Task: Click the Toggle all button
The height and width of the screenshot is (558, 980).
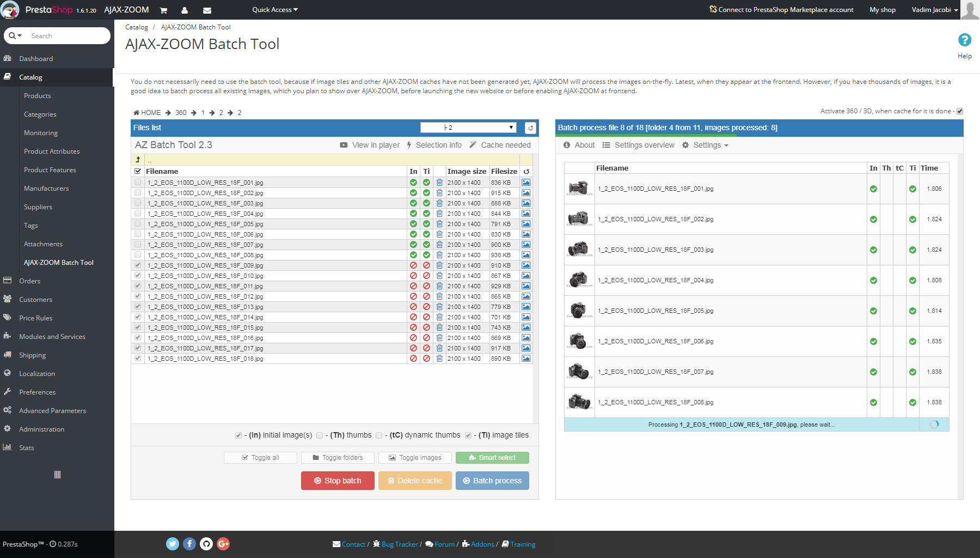Action: [x=260, y=458]
